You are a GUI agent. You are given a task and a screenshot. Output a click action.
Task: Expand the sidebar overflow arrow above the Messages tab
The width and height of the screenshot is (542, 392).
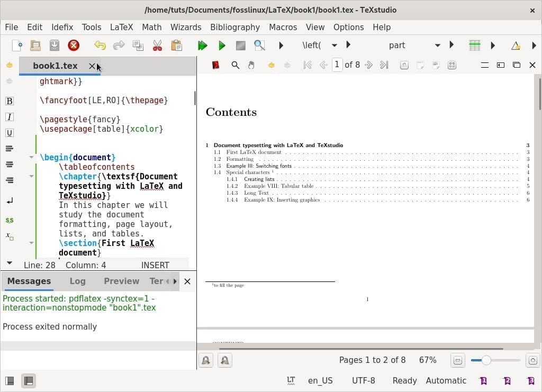(x=10, y=263)
